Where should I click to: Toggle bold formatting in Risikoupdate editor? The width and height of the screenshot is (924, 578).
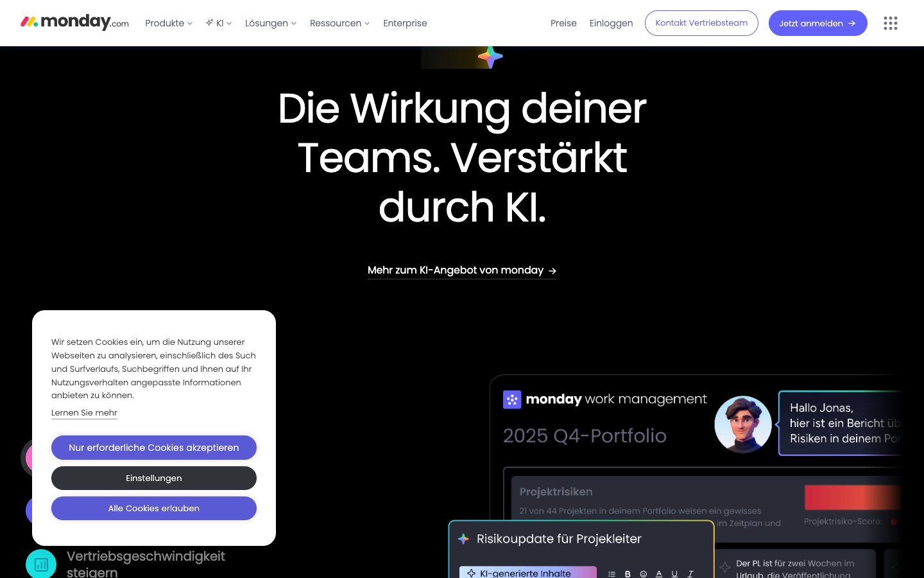coord(628,574)
